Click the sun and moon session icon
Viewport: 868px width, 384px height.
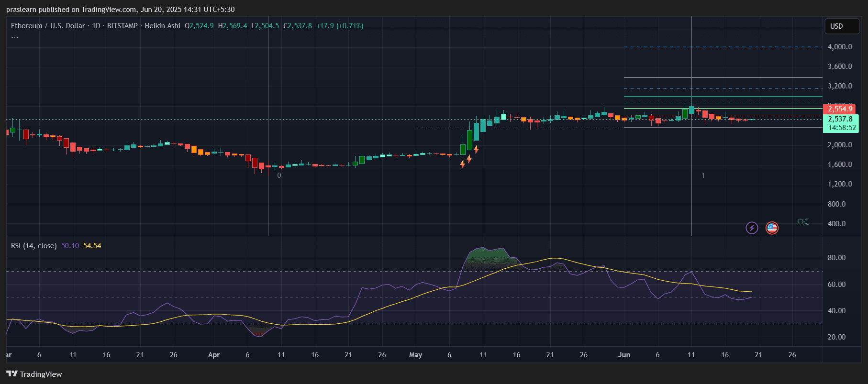tap(803, 222)
